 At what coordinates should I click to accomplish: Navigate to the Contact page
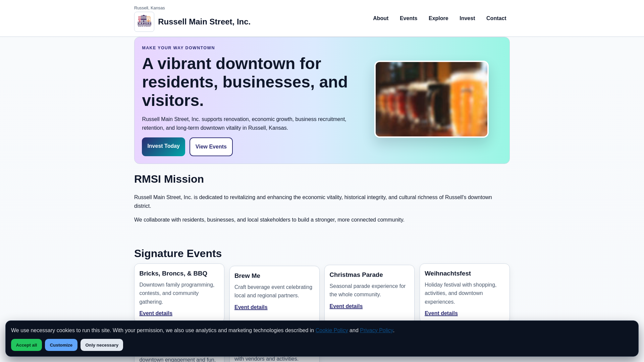tap(496, 18)
